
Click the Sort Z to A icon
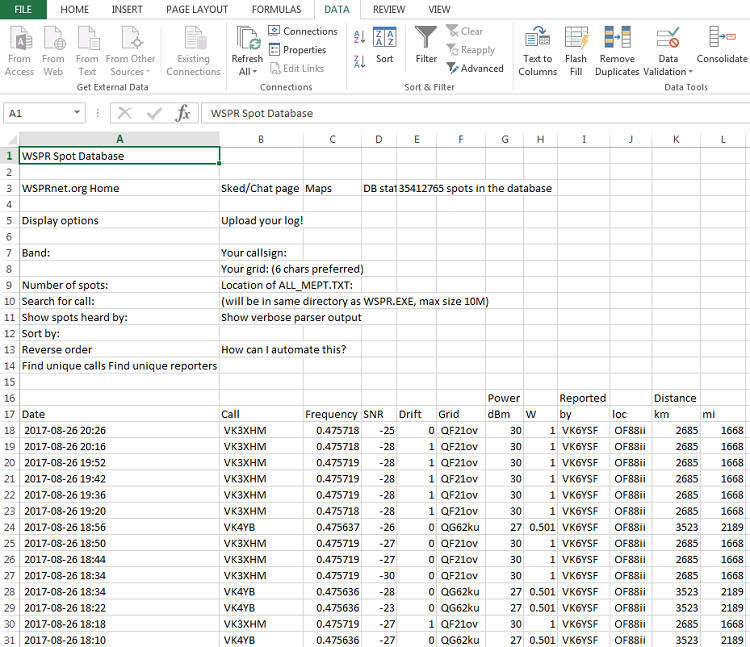click(x=359, y=60)
